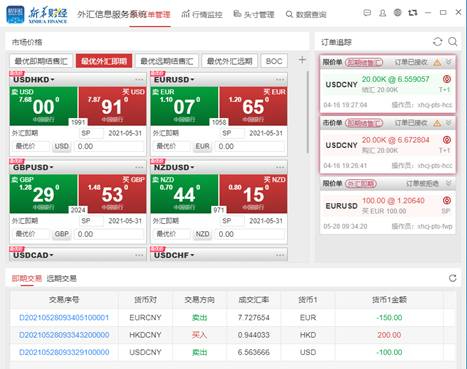467x369 pixels.
Task: Open more options on USDCHF card
Action: coord(280,255)
